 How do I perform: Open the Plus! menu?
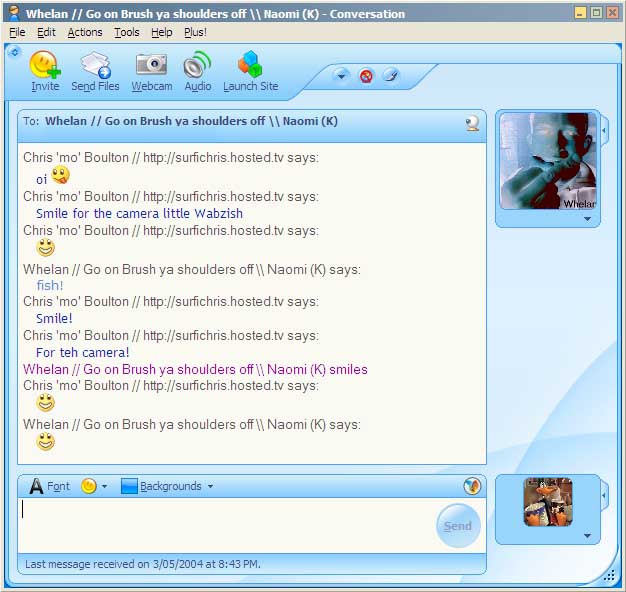pos(195,32)
